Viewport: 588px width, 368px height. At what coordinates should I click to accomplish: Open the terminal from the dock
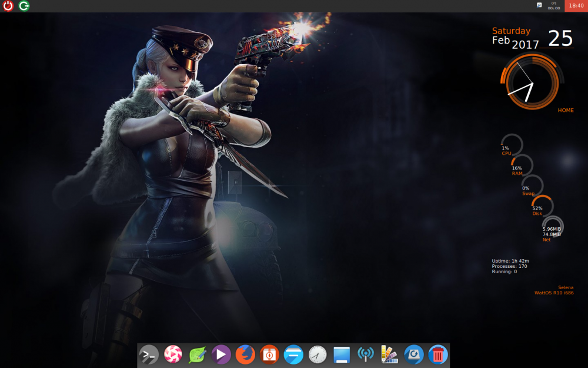point(149,354)
